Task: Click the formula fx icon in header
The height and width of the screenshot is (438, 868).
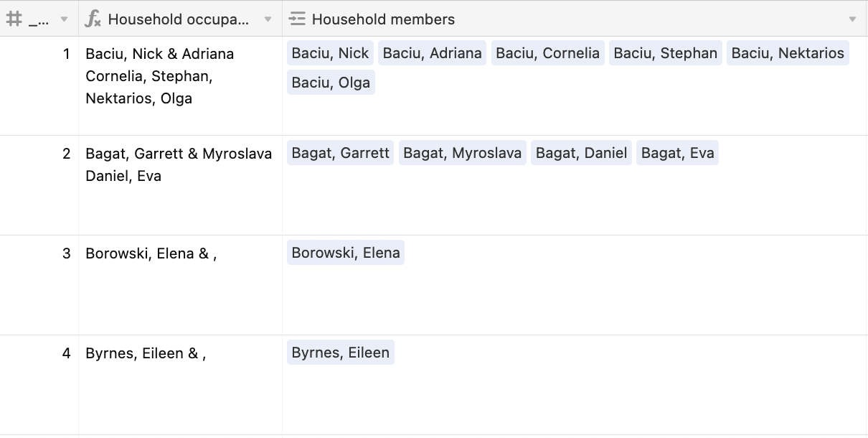Action: point(93,19)
